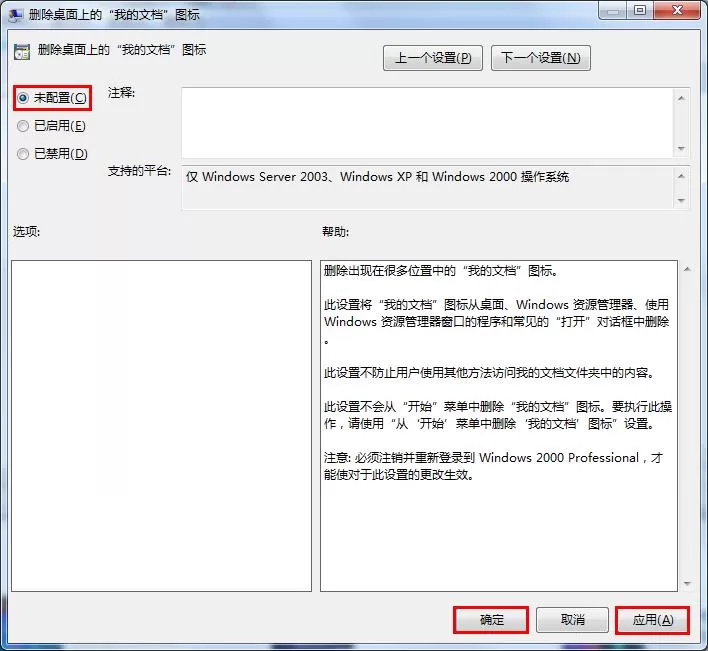Click the 注释 label
Image resolution: width=708 pixels, height=651 pixels.
pyautogui.click(x=121, y=93)
